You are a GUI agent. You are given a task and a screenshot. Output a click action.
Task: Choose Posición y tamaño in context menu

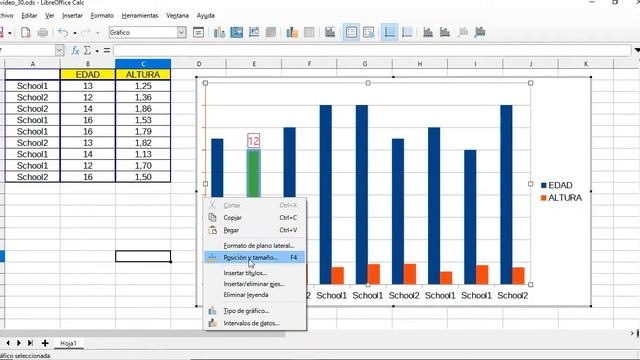(x=254, y=258)
